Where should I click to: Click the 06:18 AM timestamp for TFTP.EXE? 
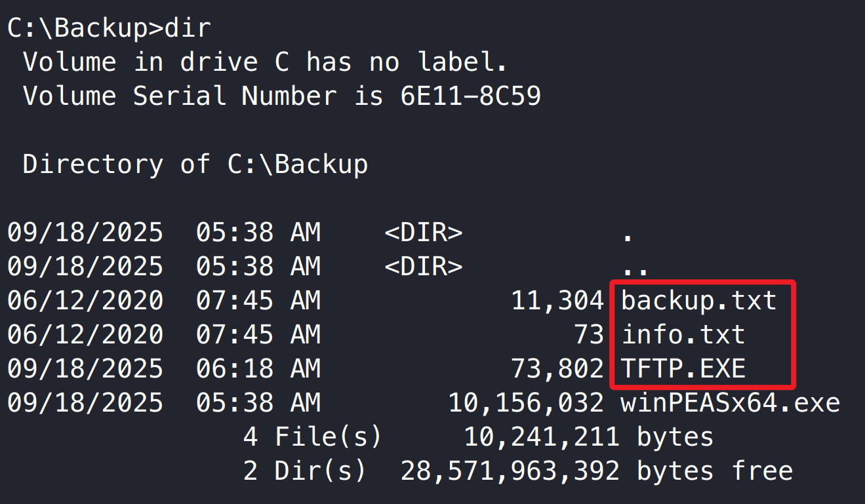coord(258,369)
